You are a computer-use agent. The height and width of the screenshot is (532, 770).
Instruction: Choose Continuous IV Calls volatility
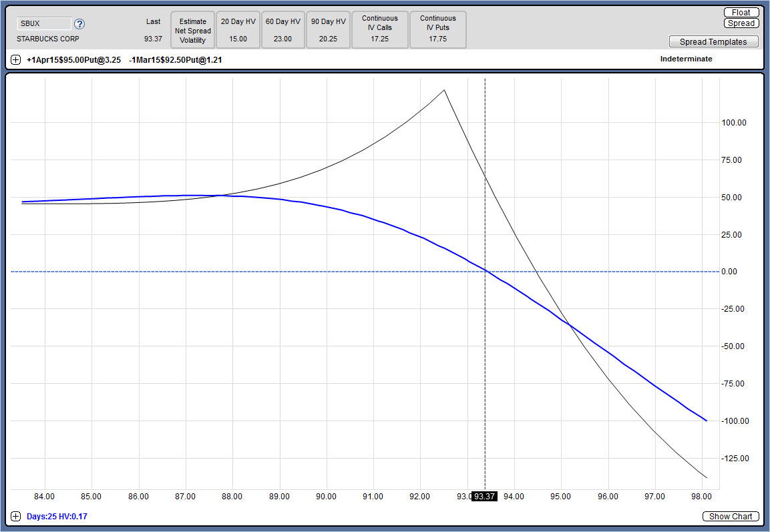[x=380, y=30]
